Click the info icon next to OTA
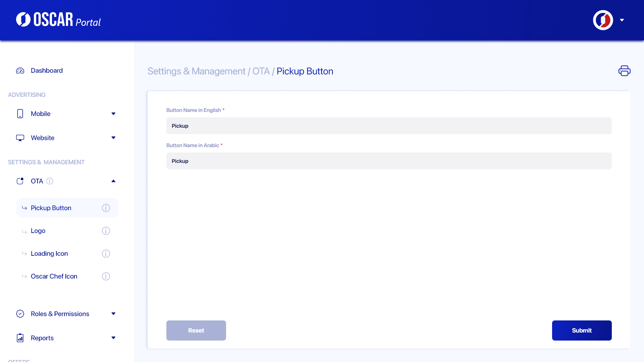This screenshot has width=644, height=362. click(x=50, y=181)
